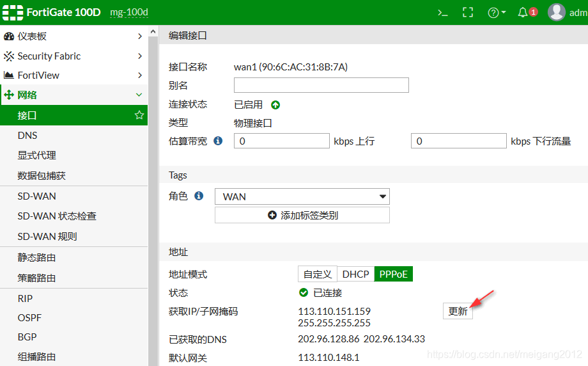
Task: Open the 角色 WAN dropdown
Action: click(x=302, y=196)
